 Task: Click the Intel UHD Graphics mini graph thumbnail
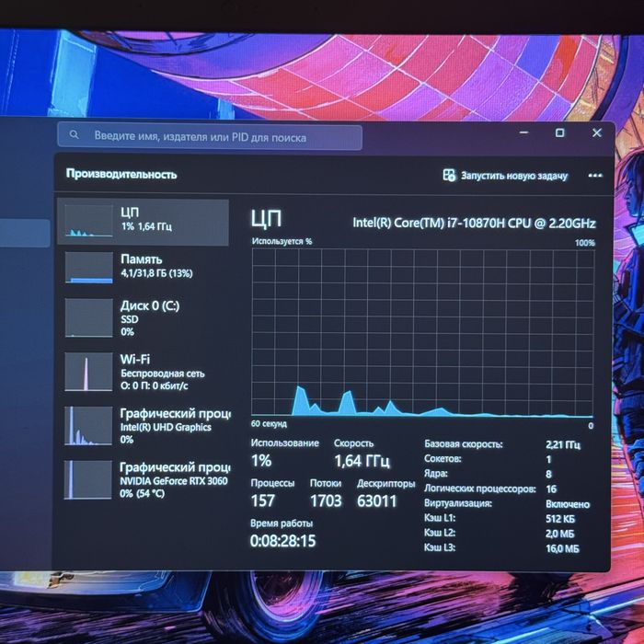tap(88, 425)
